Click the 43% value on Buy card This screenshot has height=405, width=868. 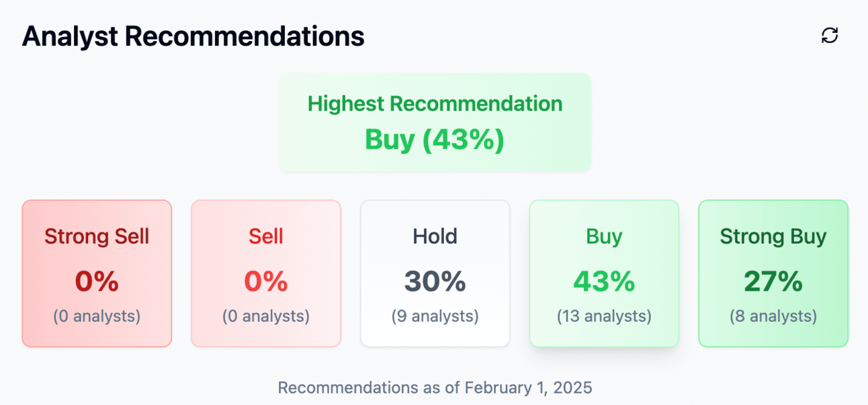pos(604,282)
